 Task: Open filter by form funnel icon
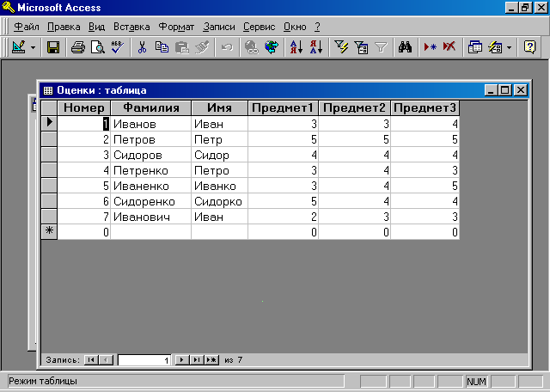[x=361, y=47]
